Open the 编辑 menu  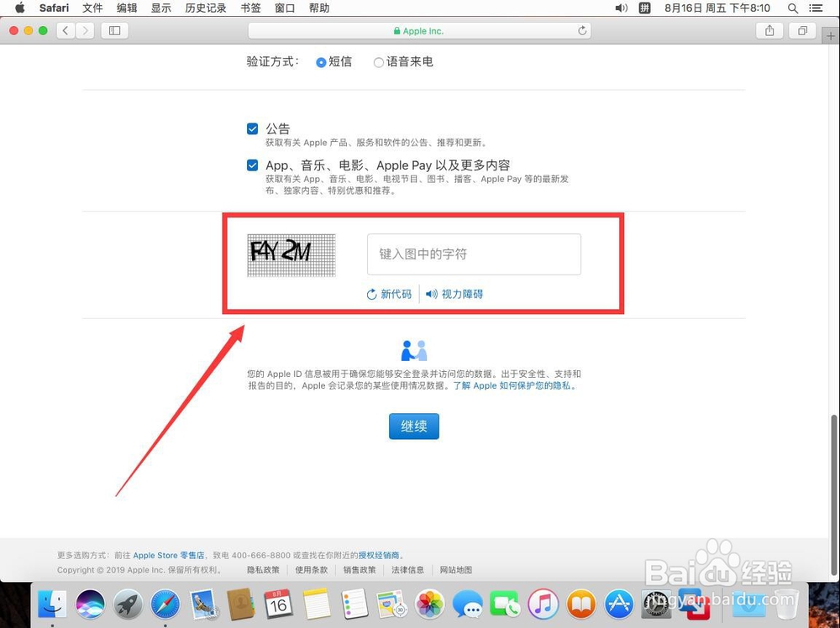coord(127,8)
